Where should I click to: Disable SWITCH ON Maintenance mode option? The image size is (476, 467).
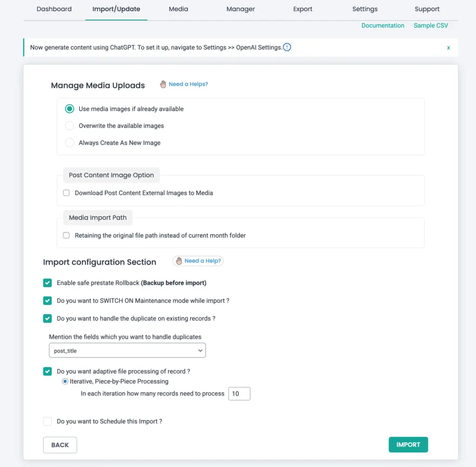click(x=47, y=301)
